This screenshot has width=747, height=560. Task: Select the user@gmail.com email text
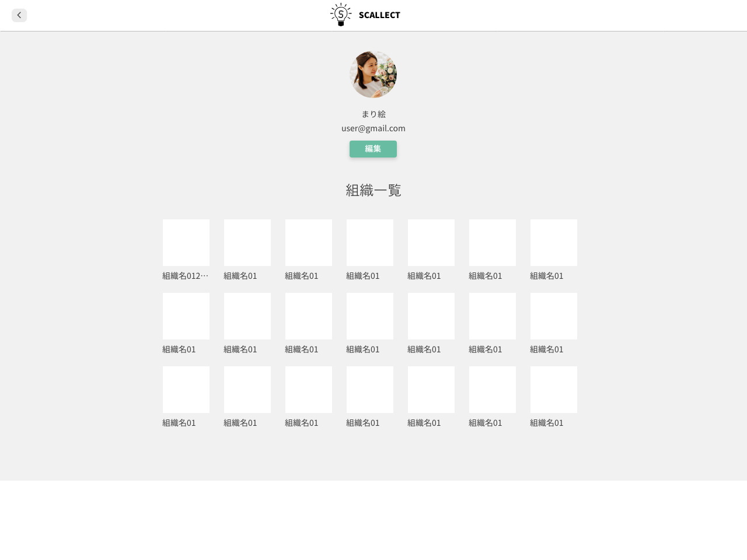(x=373, y=128)
